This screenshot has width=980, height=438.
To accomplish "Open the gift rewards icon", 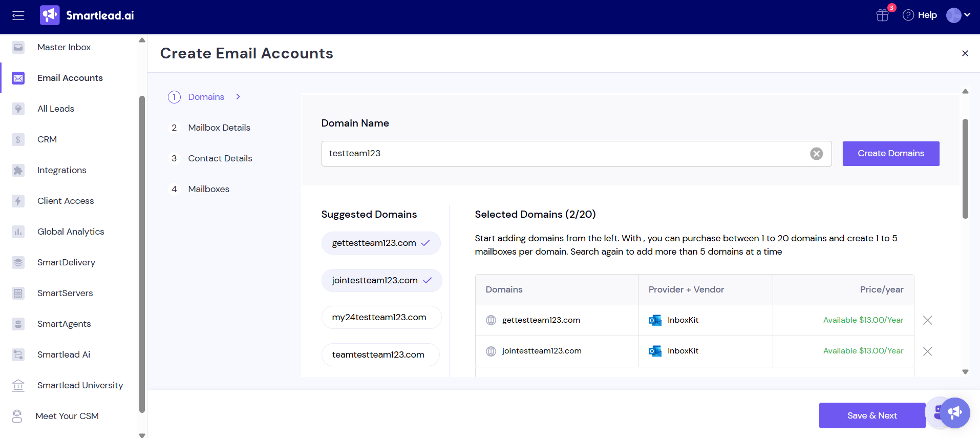I will [882, 15].
